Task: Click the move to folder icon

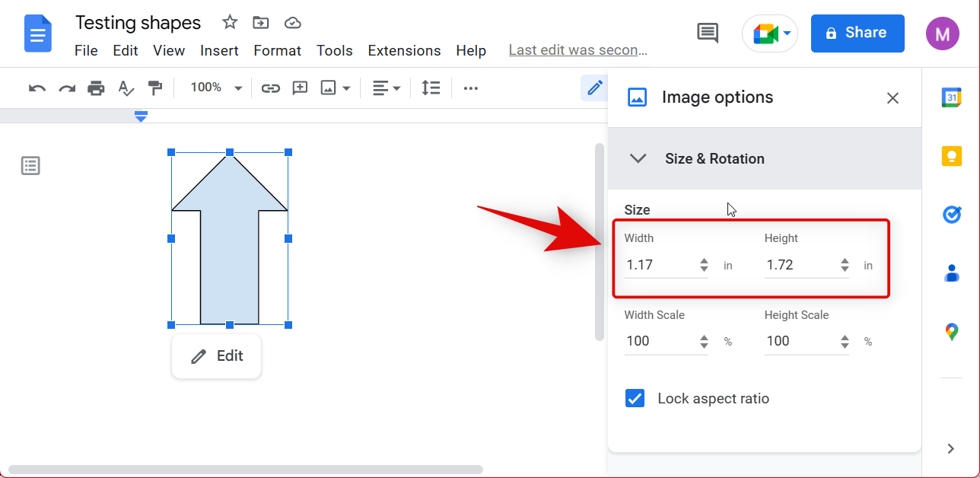Action: [261, 23]
